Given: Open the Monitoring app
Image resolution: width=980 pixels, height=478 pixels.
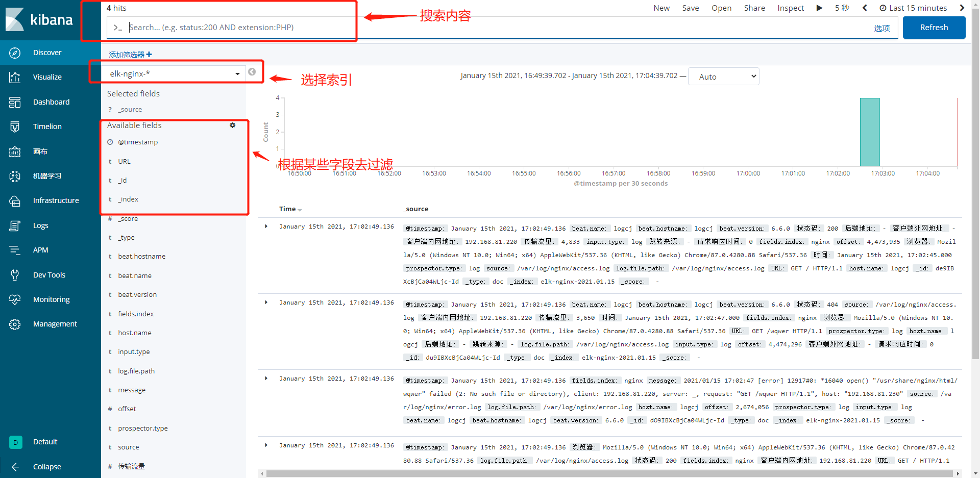Looking at the screenshot, I should click(51, 299).
